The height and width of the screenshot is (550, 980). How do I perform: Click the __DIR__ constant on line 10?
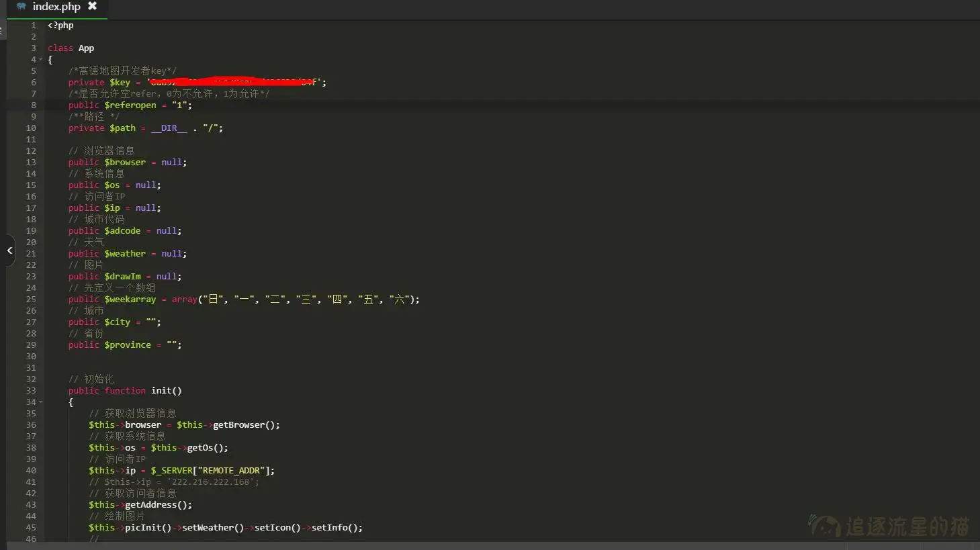tap(169, 128)
